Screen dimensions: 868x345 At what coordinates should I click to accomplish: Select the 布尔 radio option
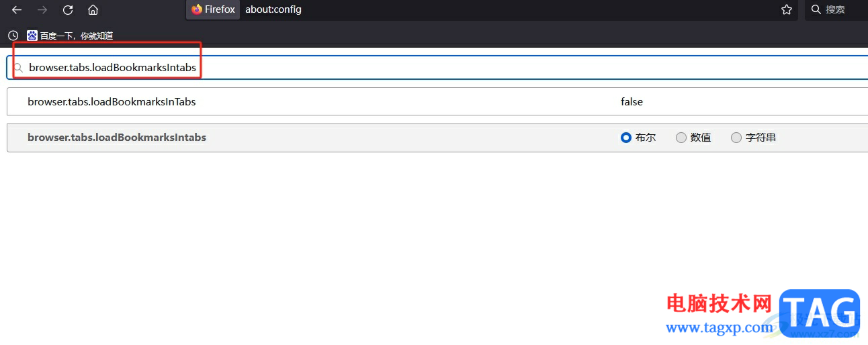[626, 138]
